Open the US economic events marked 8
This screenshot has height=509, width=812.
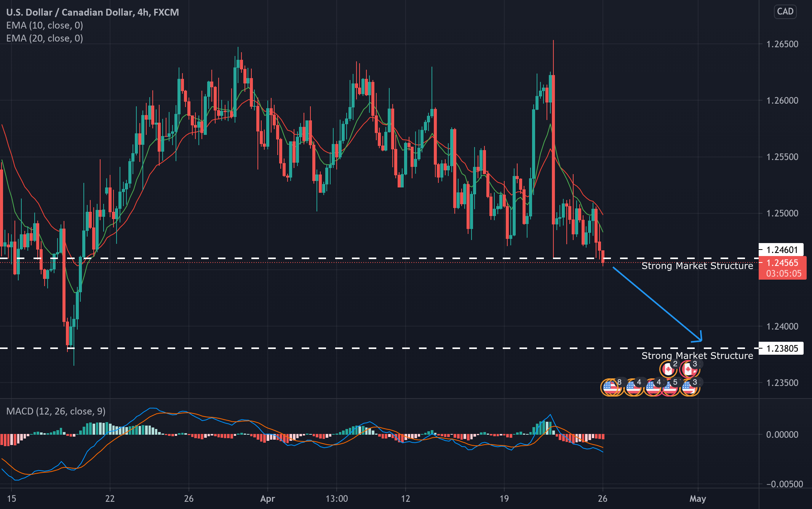tap(611, 387)
